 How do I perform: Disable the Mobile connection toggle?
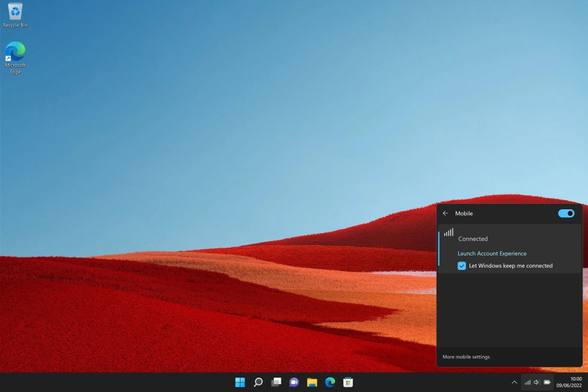click(x=566, y=213)
